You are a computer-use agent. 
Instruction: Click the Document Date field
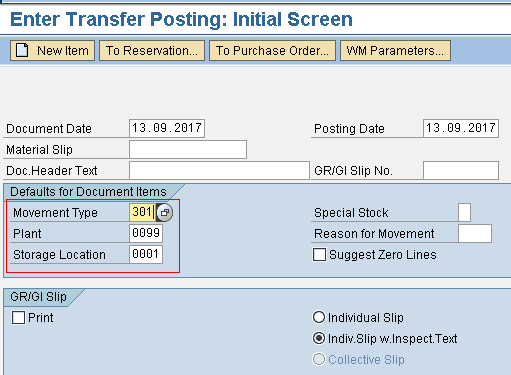(x=167, y=128)
